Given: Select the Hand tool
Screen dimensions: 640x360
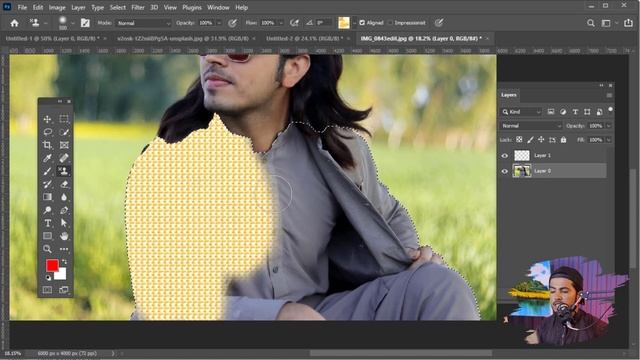Looking at the screenshot, I should [x=64, y=236].
